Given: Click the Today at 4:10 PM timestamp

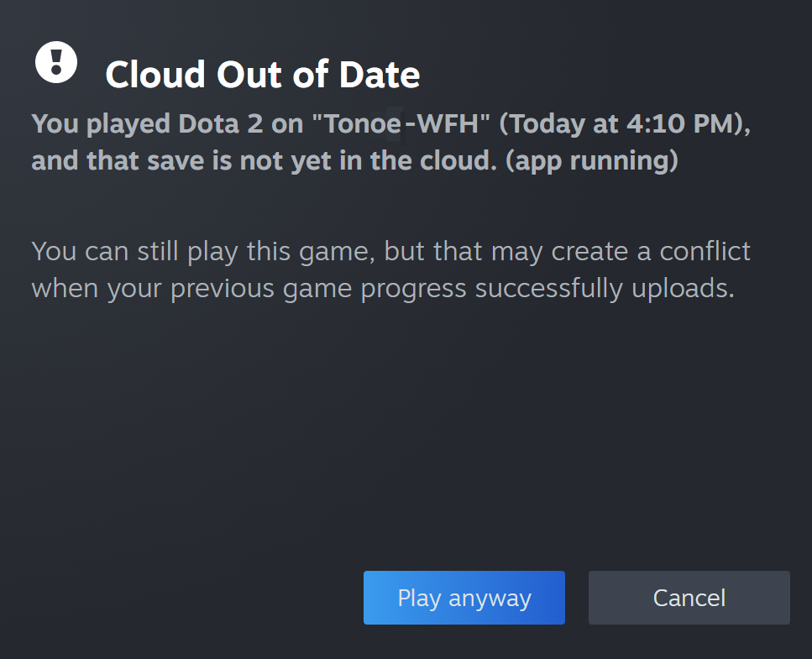Looking at the screenshot, I should pos(621,123).
